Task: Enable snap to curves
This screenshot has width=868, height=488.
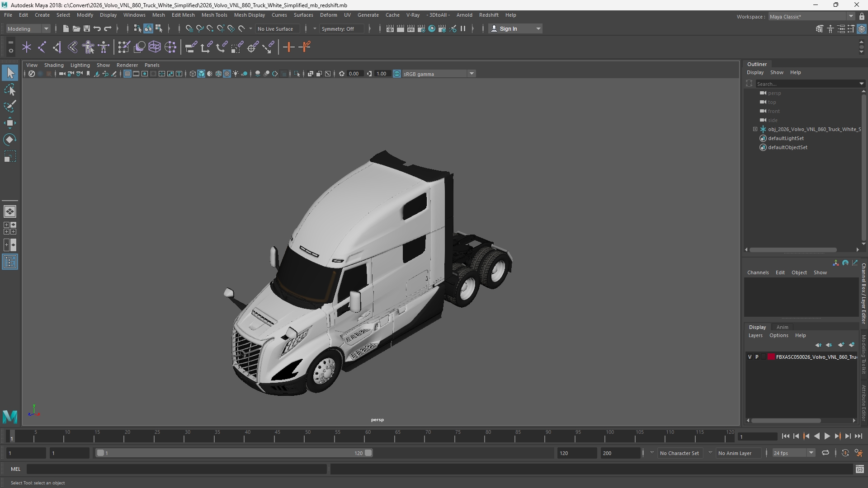Action: 199,28
